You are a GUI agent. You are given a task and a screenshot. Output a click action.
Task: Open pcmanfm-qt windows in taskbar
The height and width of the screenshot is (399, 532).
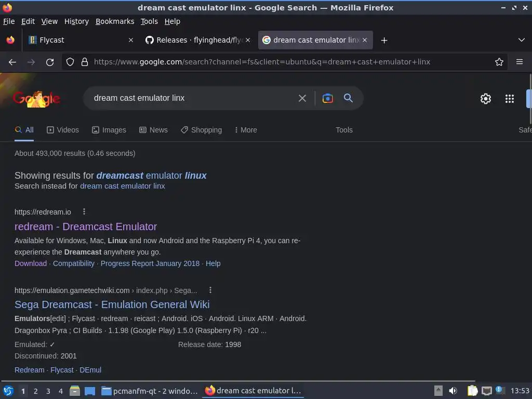coord(150,391)
